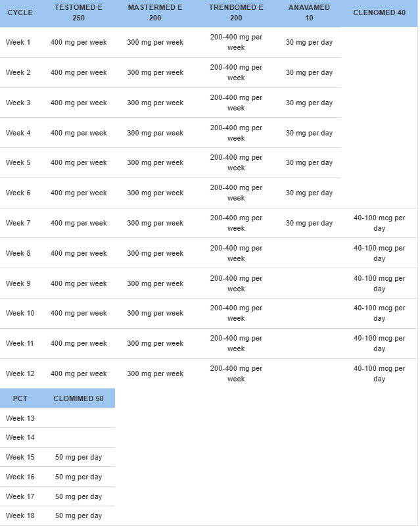Click Week 15 Clomimed 50 mg cell
This screenshot has width=420, height=526.
tap(78, 457)
